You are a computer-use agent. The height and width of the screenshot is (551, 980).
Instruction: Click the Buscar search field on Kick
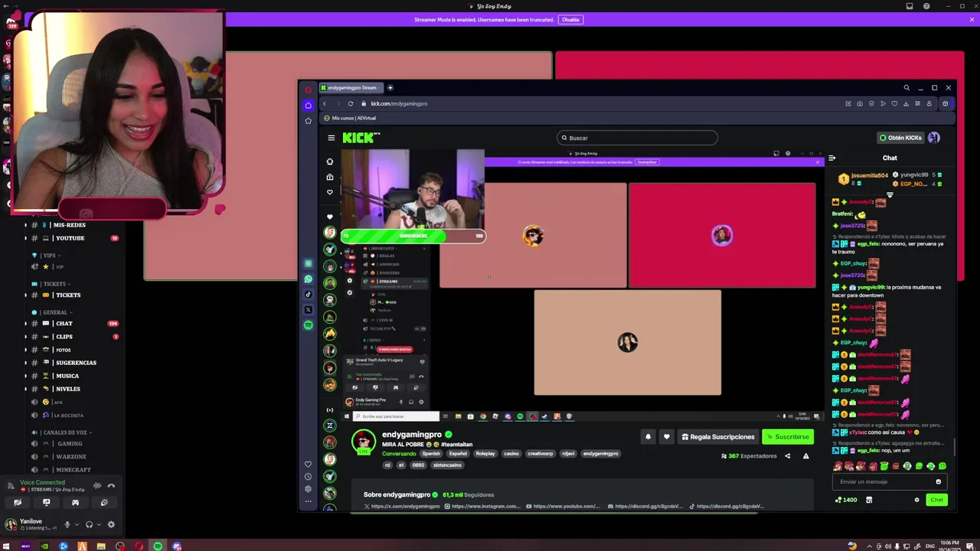637,138
